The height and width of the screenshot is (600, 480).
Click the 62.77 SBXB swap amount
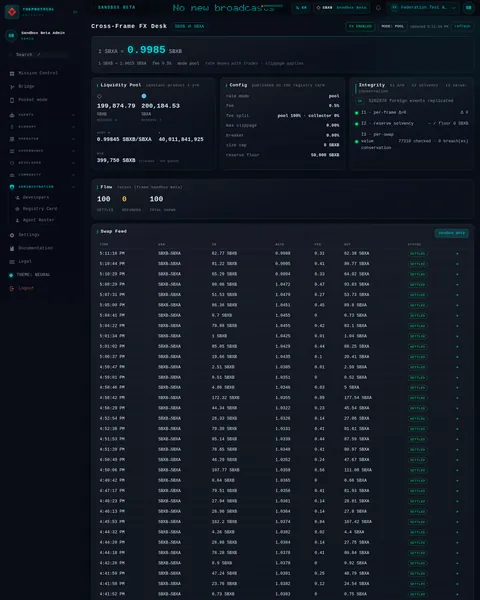pos(224,253)
